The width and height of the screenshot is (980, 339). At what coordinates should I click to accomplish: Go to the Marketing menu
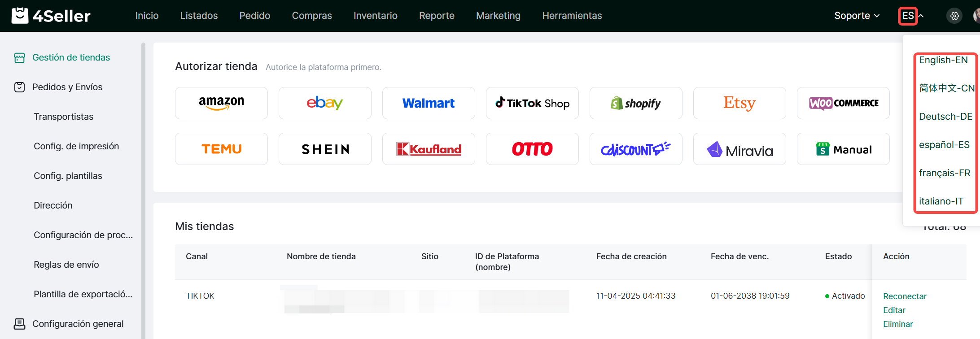pyautogui.click(x=498, y=16)
